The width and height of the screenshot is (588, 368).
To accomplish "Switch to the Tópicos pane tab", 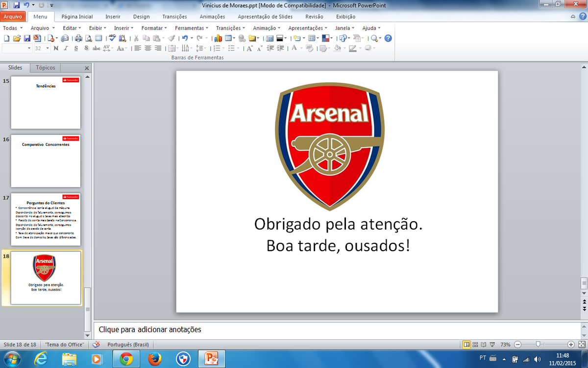I will [x=45, y=68].
